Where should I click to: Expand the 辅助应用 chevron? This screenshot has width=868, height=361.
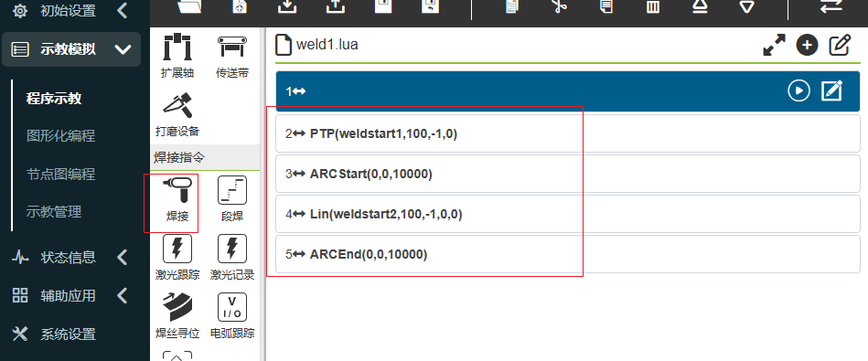pos(123,296)
